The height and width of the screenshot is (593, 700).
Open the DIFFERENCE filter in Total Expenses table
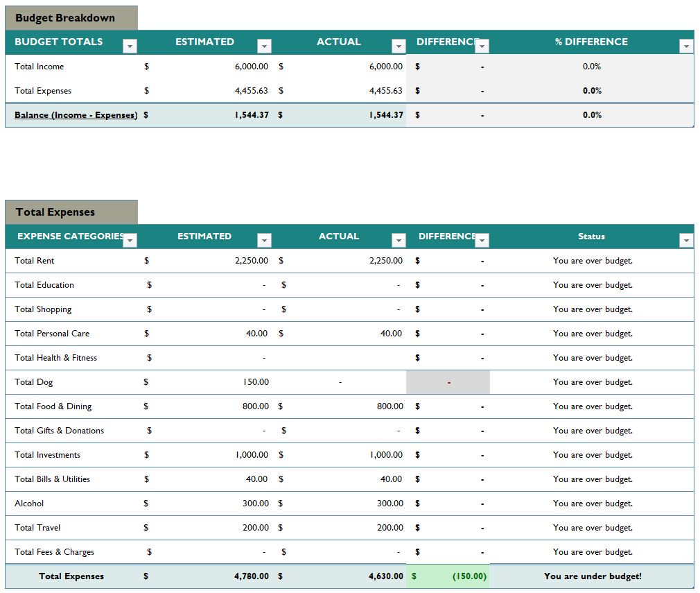[482, 241]
